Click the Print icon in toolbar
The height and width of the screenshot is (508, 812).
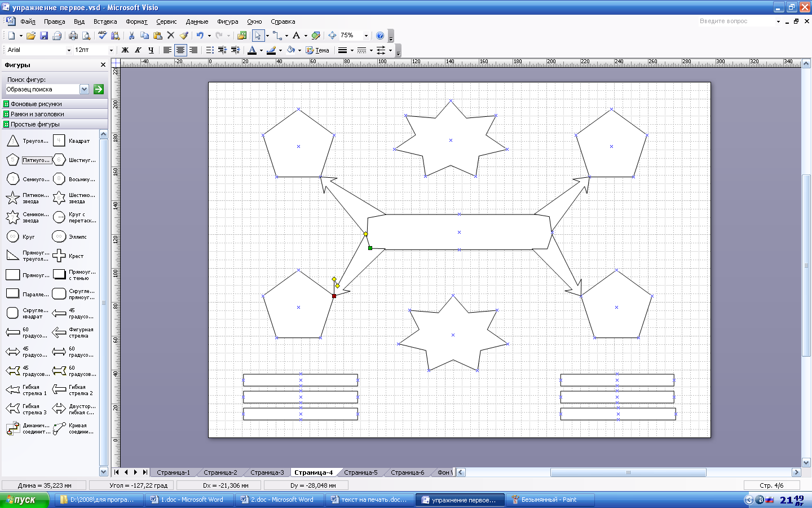click(x=73, y=36)
